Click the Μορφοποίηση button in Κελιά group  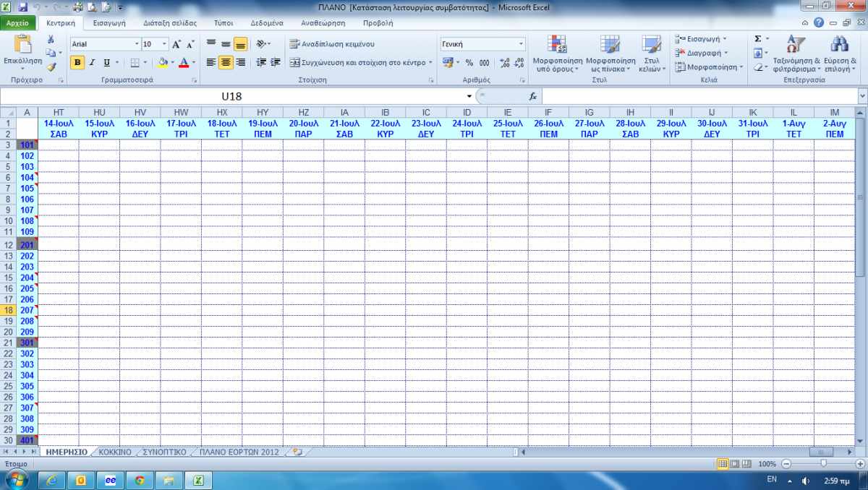tap(709, 67)
